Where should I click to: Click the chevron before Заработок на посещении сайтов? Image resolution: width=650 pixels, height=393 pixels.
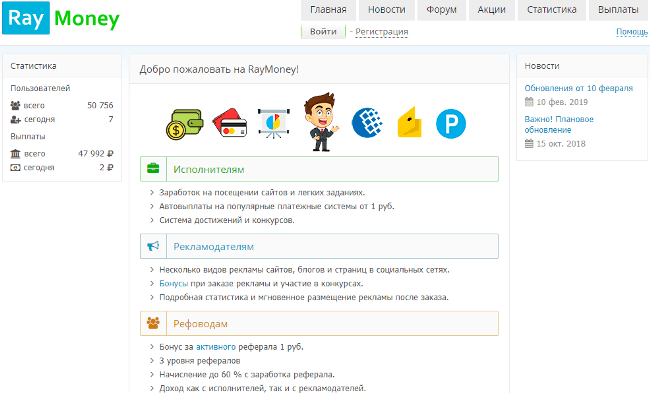(152, 193)
